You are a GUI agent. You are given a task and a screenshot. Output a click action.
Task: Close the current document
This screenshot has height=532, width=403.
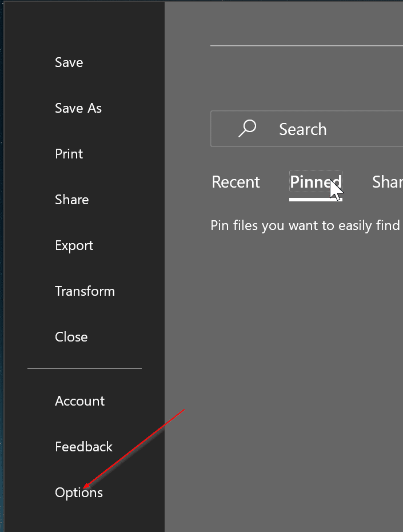coord(71,336)
